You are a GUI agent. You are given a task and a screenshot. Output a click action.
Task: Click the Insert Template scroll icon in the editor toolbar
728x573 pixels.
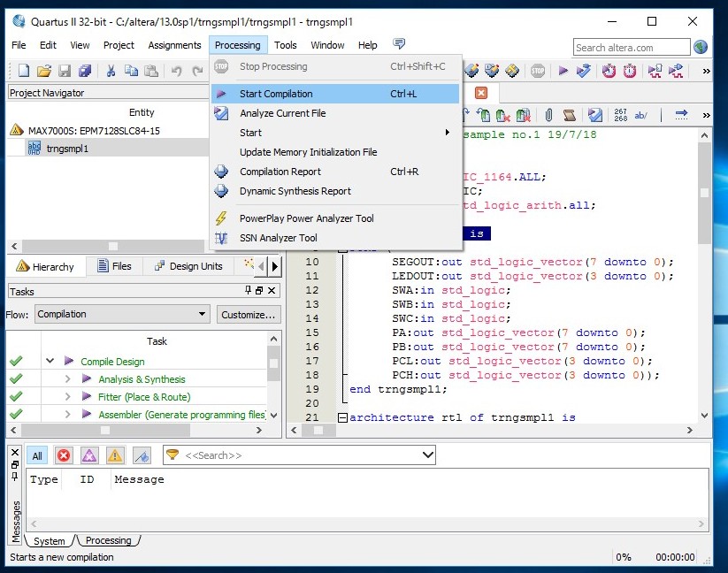tap(569, 115)
